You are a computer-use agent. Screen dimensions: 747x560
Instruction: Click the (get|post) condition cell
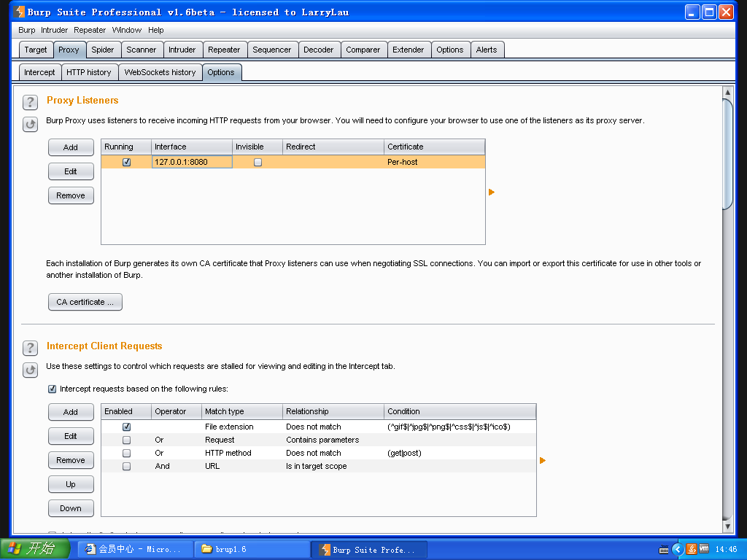click(460, 453)
